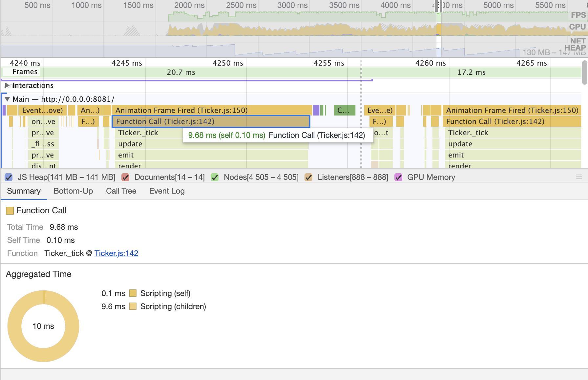Toggle the Listeners counter checkbox
This screenshot has height=380, width=588.
pos(308,178)
